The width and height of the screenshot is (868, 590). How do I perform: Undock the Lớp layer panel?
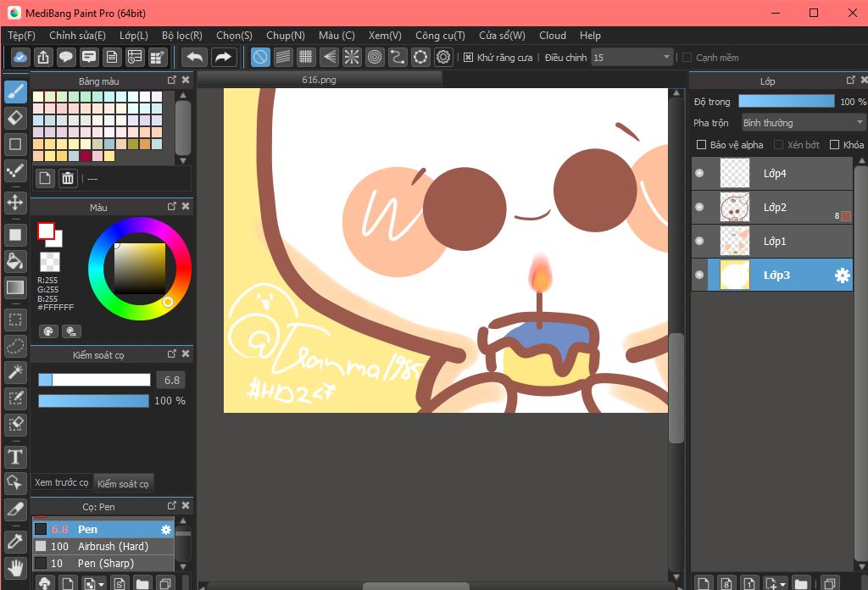851,81
